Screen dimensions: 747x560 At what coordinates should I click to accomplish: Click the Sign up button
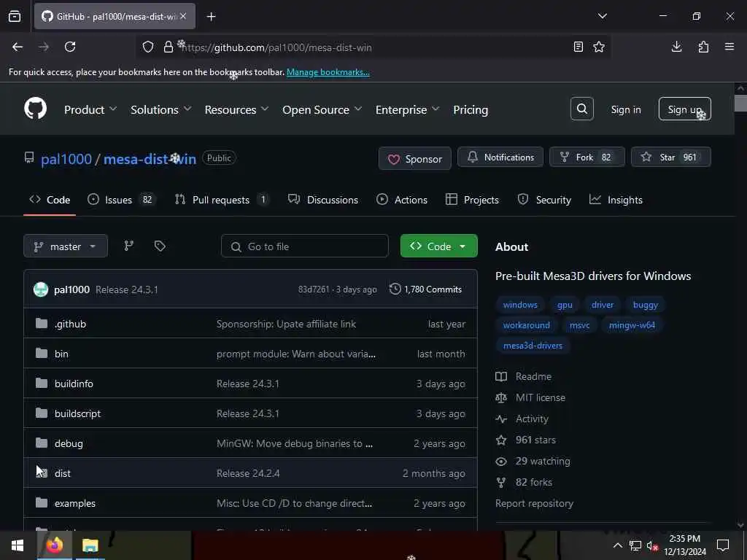(684, 109)
